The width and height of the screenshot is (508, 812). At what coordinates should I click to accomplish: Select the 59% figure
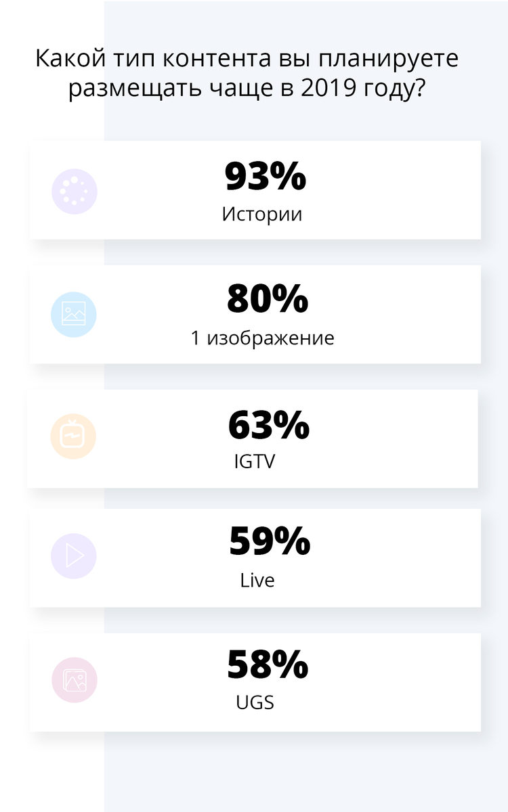click(x=269, y=541)
